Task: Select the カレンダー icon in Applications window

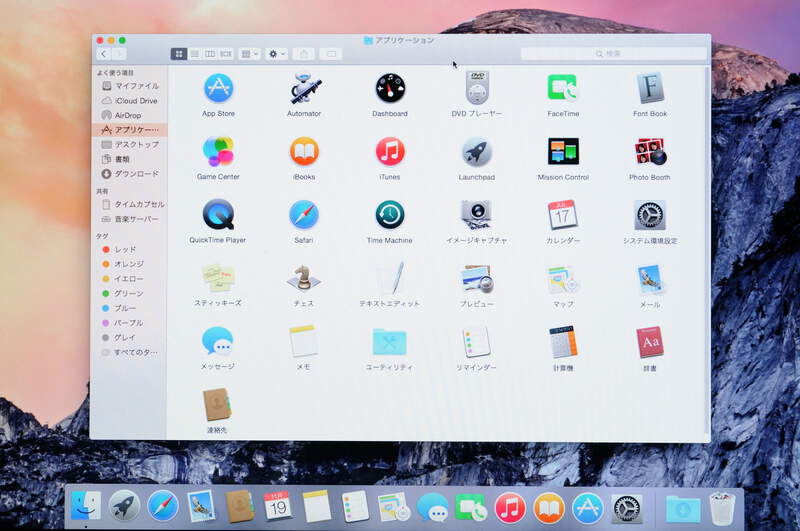Action: (x=563, y=215)
